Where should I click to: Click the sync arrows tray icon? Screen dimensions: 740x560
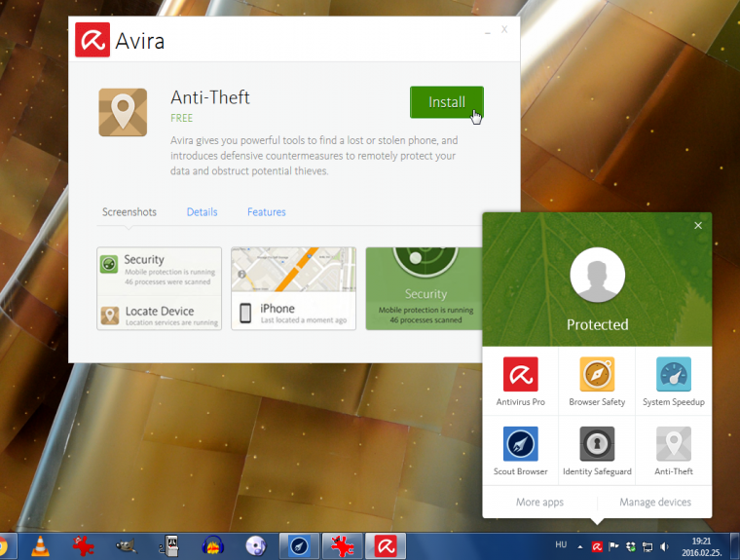point(631,546)
